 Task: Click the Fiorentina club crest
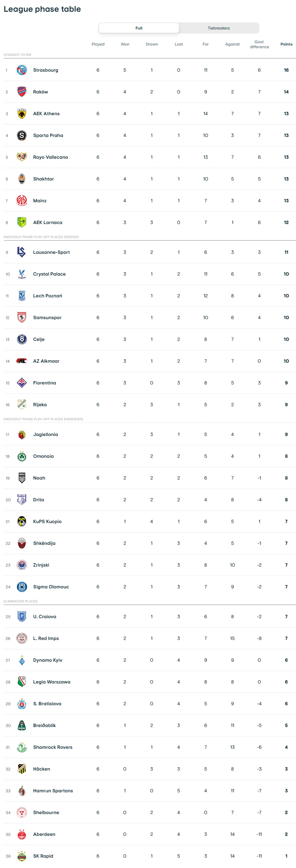[x=21, y=383]
